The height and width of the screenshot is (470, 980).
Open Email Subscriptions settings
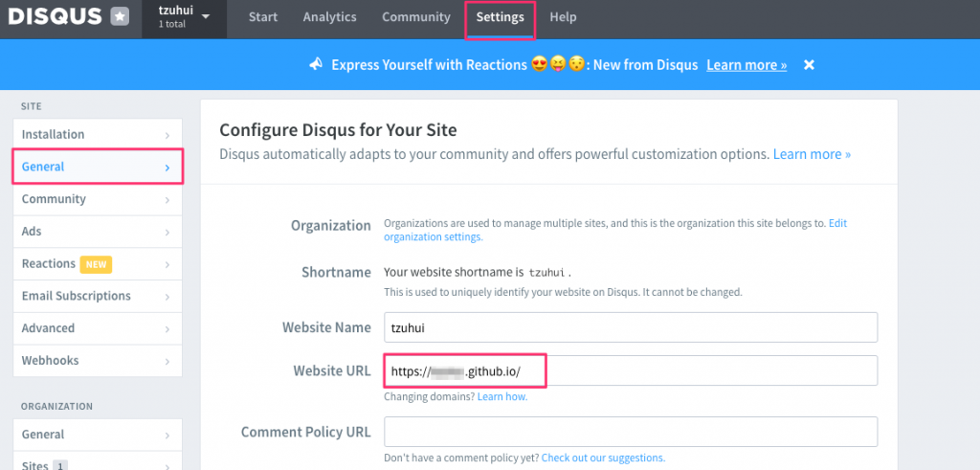(98, 296)
